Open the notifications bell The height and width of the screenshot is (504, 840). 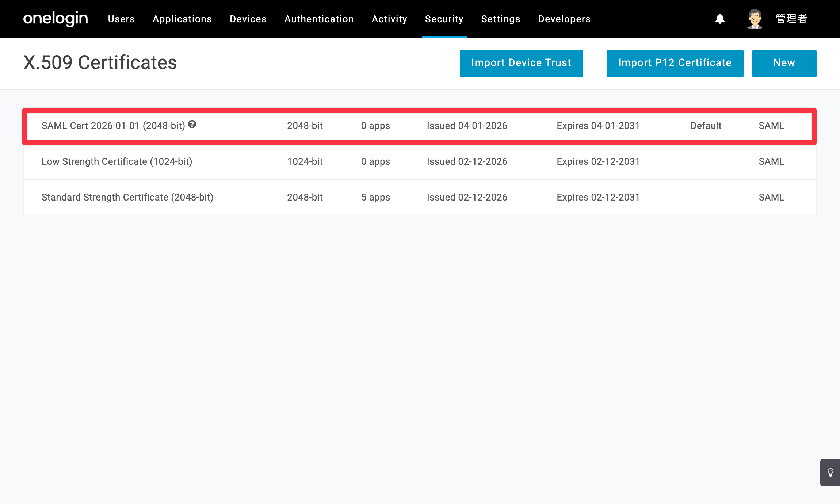[720, 19]
